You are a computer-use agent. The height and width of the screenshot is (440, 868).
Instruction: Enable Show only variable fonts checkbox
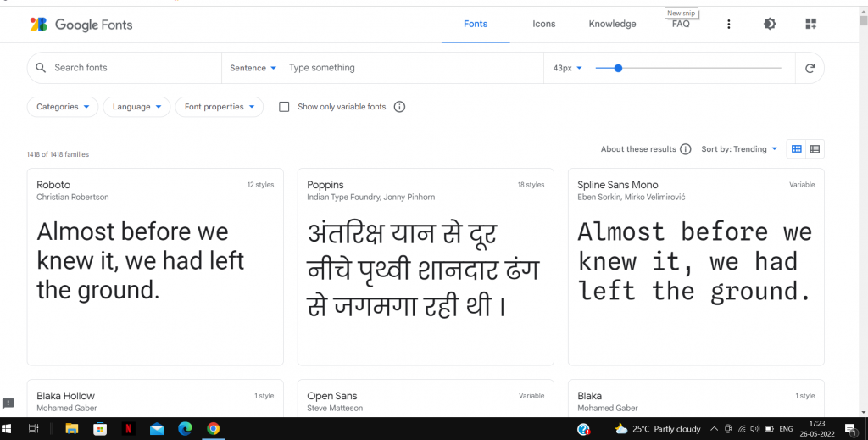click(284, 107)
